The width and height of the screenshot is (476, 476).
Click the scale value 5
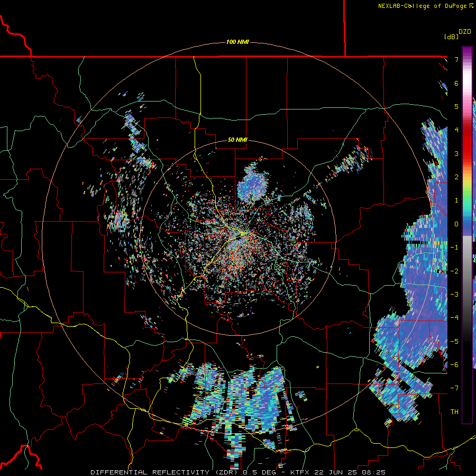[x=456, y=106]
